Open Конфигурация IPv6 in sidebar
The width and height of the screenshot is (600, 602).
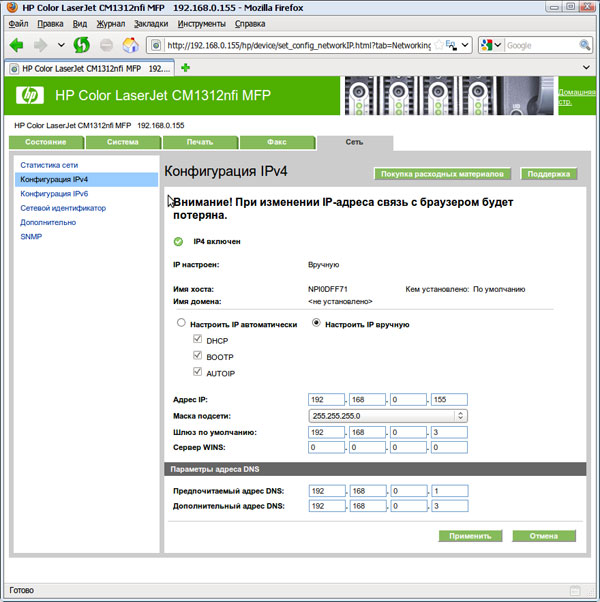[54, 194]
